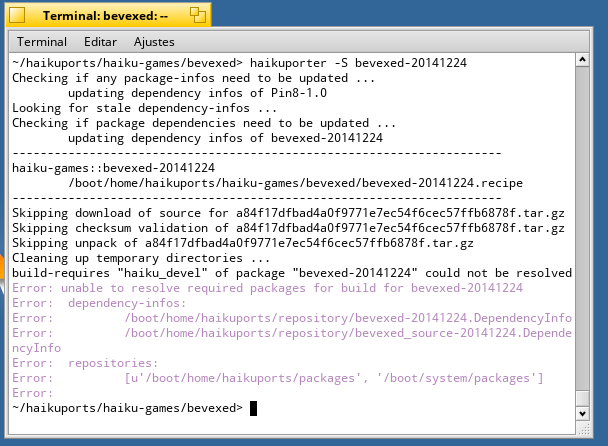The width and height of the screenshot is (608, 446).
Task: Close the Terminal window with the yellow tab's square button
Action: 17,16
